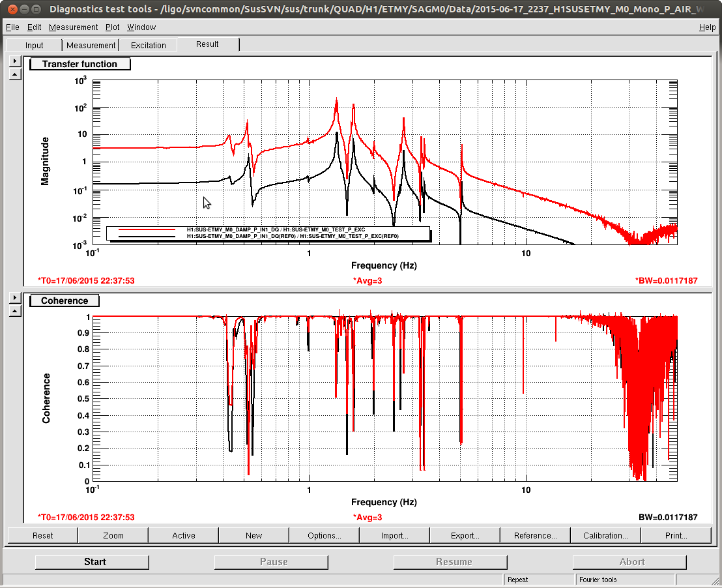Click the Fourier tools status bar field
The width and height of the screenshot is (722, 588).
tap(625, 580)
